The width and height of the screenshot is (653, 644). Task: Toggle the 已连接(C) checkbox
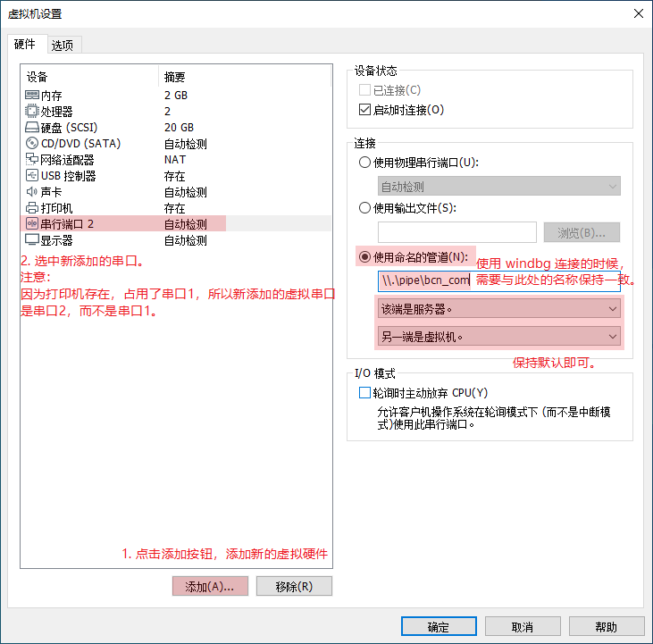[x=364, y=90]
